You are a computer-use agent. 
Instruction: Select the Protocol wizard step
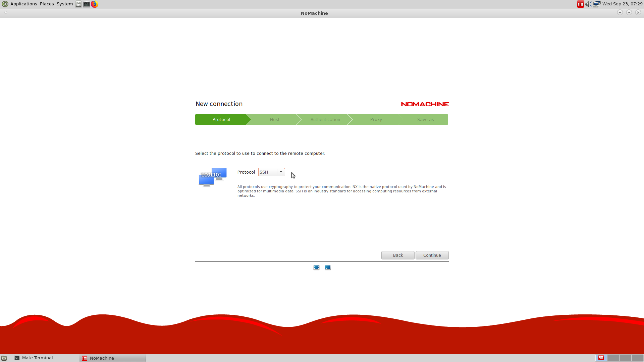[221, 120]
